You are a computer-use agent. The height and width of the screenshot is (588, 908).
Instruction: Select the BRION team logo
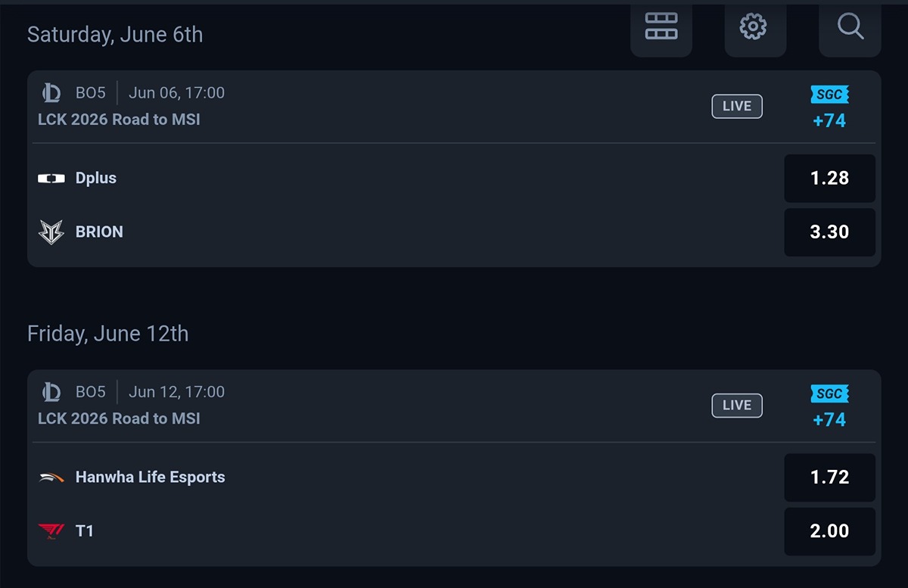[x=51, y=232]
